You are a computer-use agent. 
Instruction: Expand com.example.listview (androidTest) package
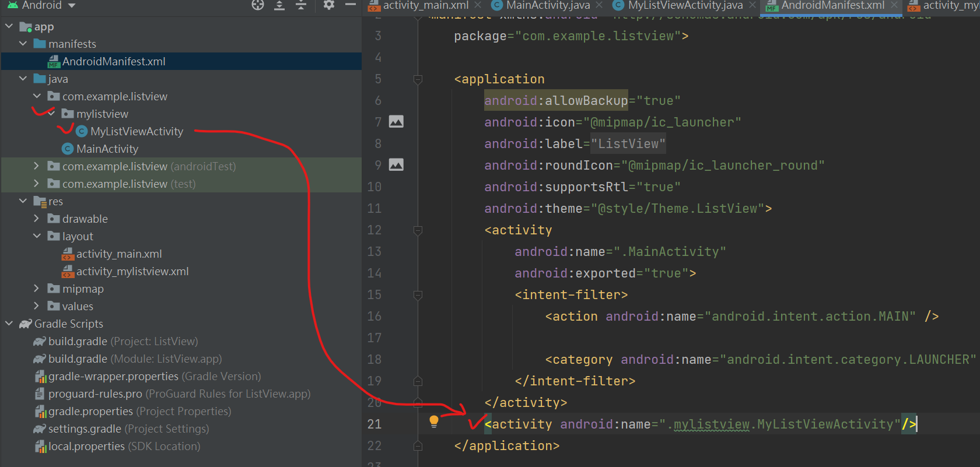tap(37, 166)
